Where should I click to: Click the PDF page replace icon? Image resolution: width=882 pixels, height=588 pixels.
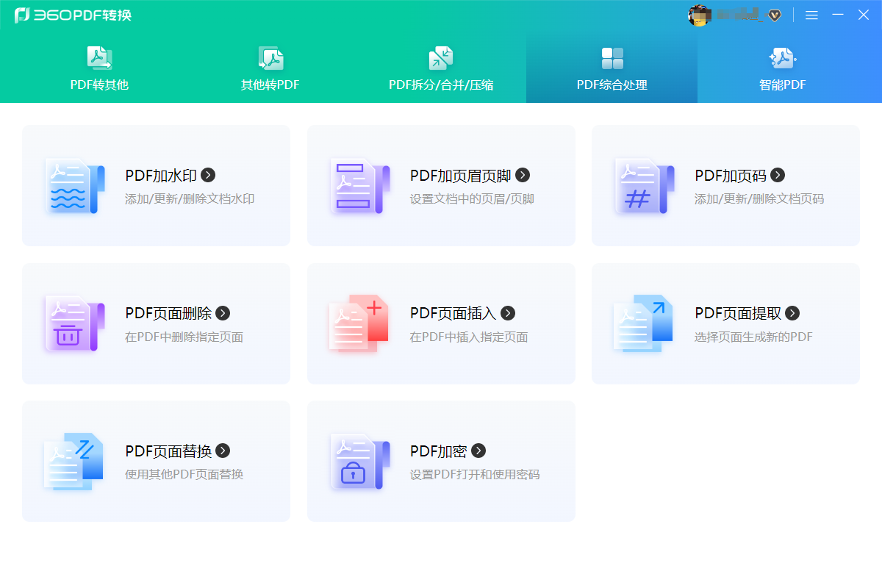coord(75,461)
